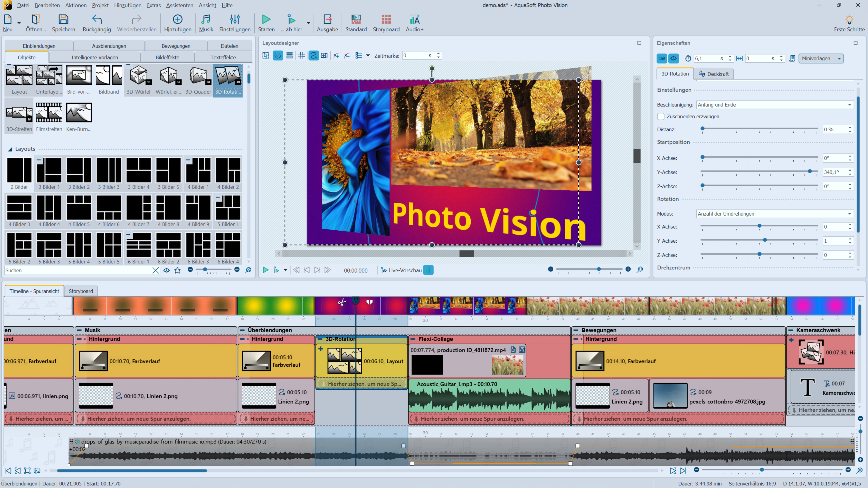The image size is (868, 488).
Task: Click the Suchen search field
Action: click(78, 270)
